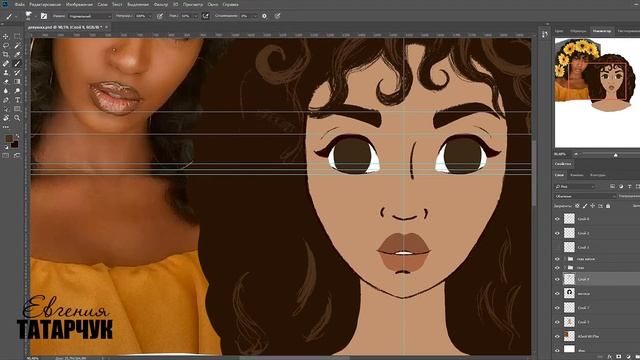This screenshot has height=360, width=640.
Task: Open the Файл menu
Action: 20,4
